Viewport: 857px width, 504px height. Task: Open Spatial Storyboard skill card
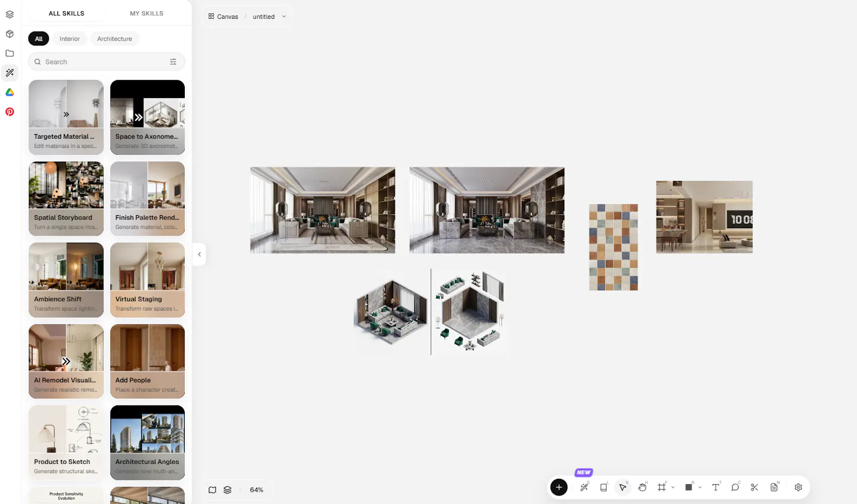click(66, 199)
